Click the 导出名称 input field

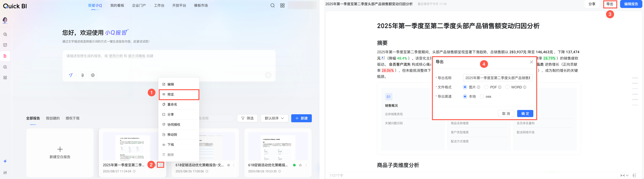(x=498, y=78)
